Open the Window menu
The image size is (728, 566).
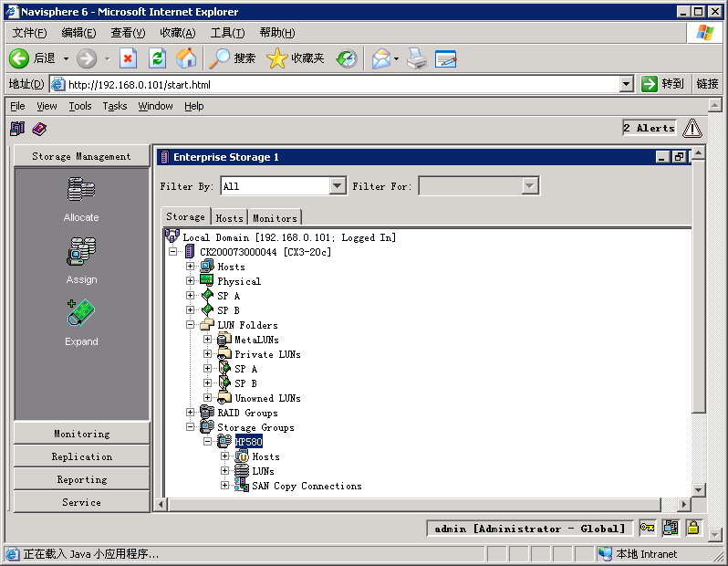(155, 106)
